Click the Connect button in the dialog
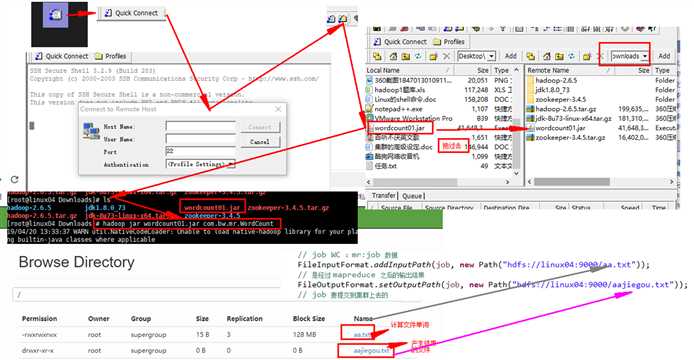 tap(260, 127)
